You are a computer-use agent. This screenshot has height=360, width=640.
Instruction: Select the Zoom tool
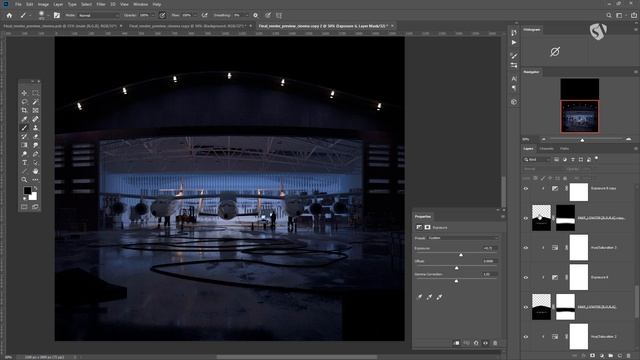(x=24, y=180)
